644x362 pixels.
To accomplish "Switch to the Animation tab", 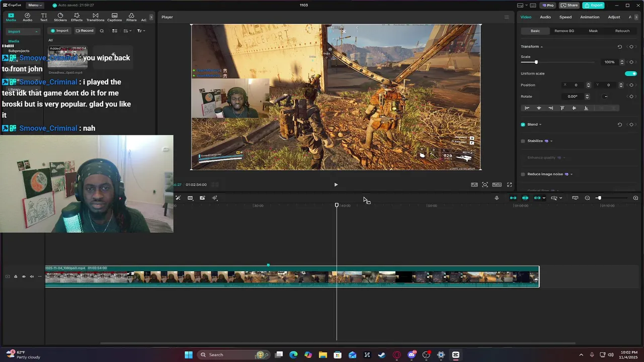I will (590, 17).
